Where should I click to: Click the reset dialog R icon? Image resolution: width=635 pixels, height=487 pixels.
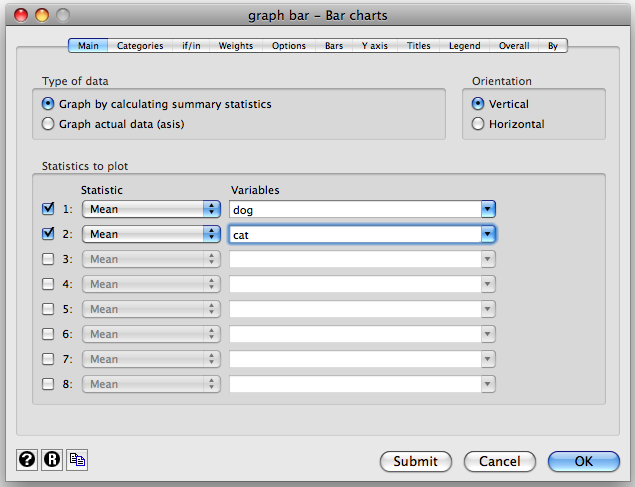point(52,460)
